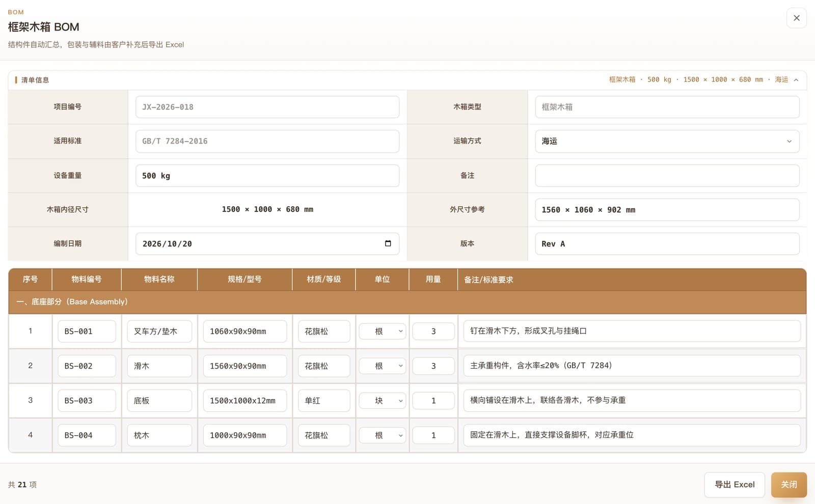Open the unit dropdown for row BS-001
The width and height of the screenshot is (815, 504).
pos(382,331)
